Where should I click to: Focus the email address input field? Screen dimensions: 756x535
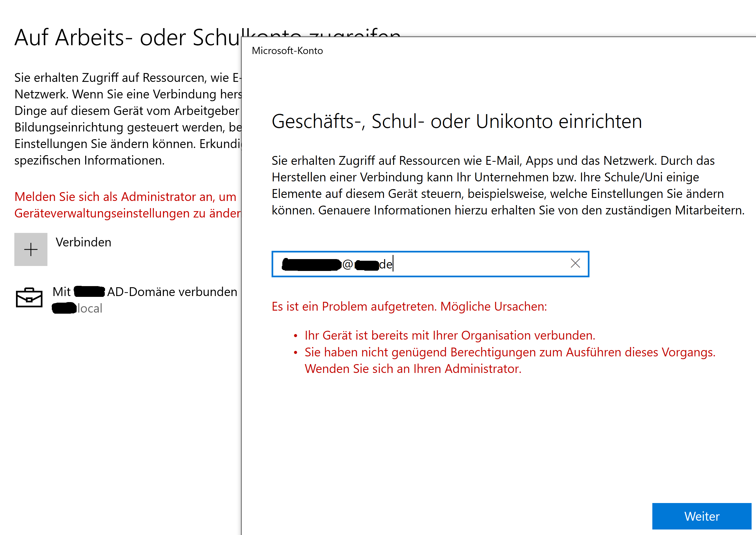(x=430, y=264)
